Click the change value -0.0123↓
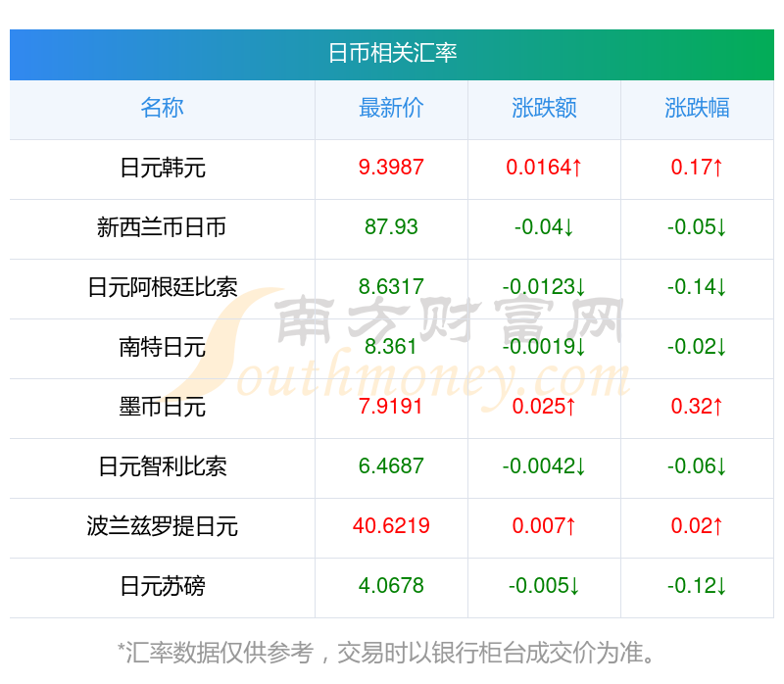 [x=544, y=287]
